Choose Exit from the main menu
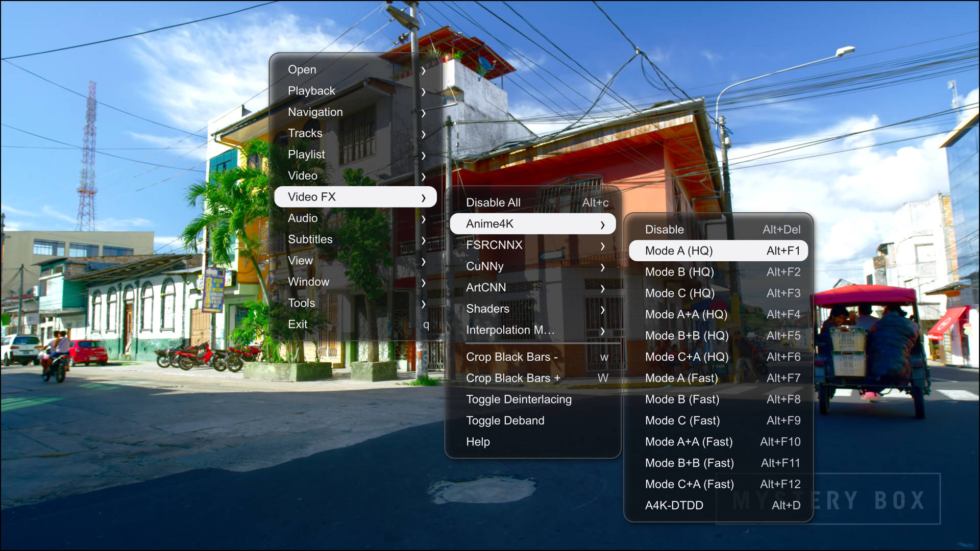 point(355,324)
